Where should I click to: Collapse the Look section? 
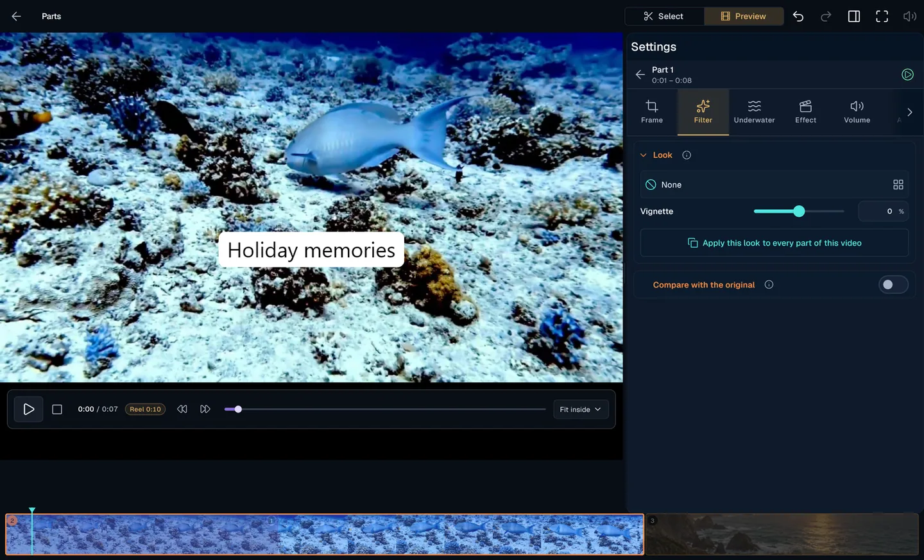point(644,155)
